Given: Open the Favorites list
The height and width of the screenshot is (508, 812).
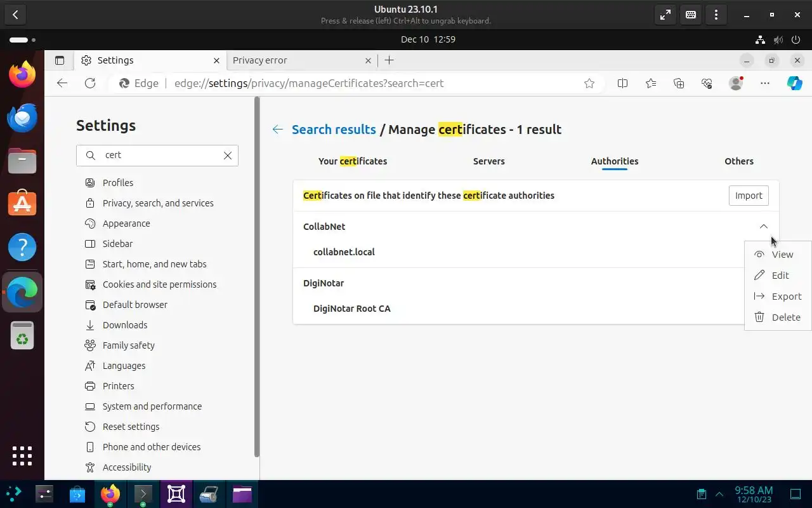Looking at the screenshot, I should point(651,83).
